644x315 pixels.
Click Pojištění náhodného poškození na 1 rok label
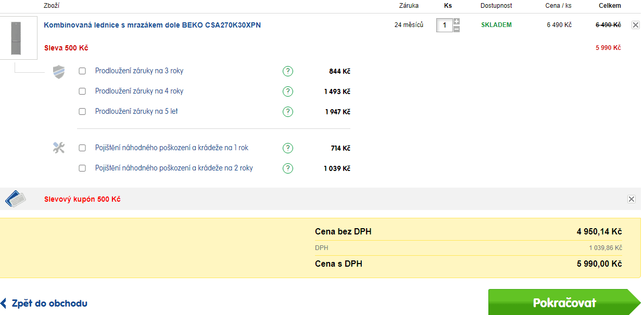point(172,148)
